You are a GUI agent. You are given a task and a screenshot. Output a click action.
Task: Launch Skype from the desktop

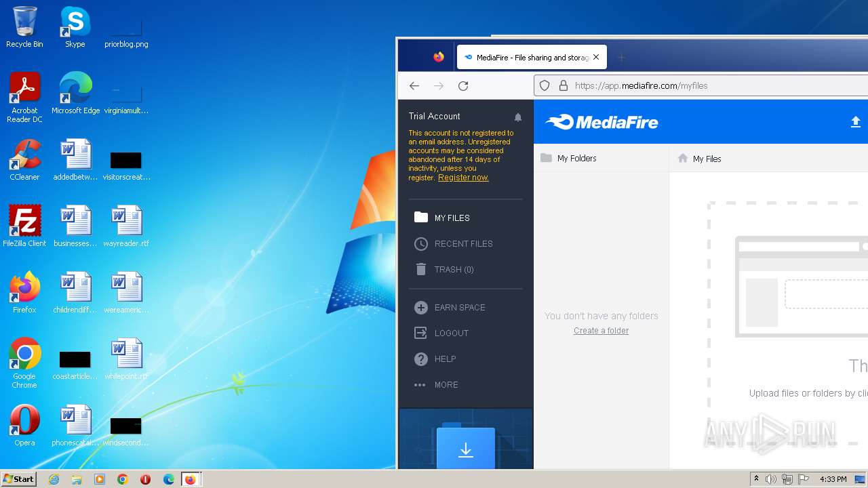pyautogui.click(x=75, y=27)
